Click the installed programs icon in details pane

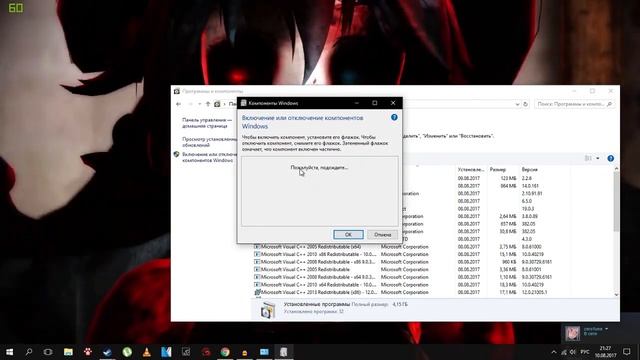[x=268, y=310]
